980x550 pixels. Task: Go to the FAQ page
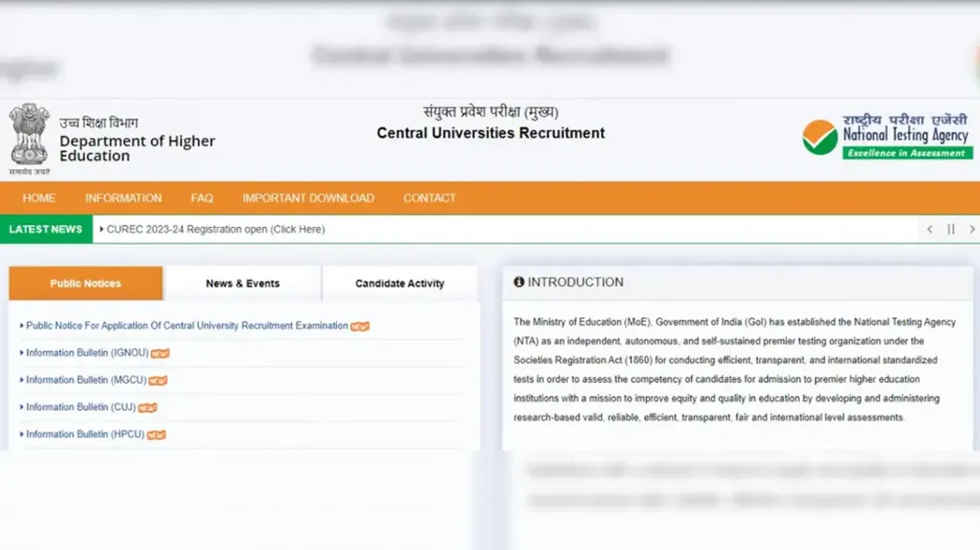[x=202, y=198]
